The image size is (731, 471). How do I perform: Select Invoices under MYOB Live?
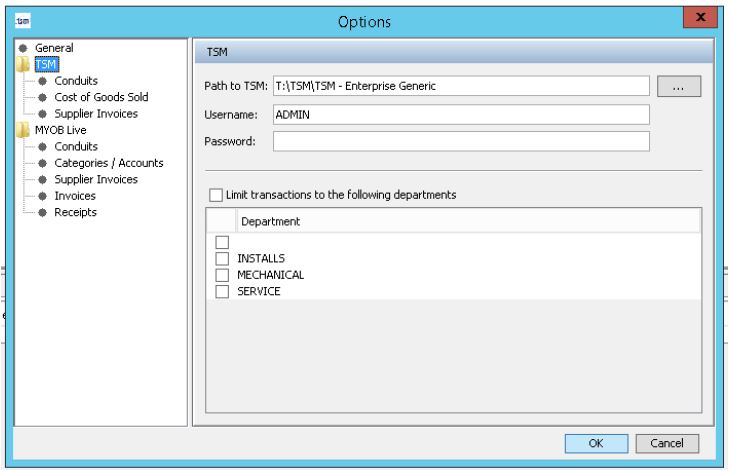click(75, 196)
